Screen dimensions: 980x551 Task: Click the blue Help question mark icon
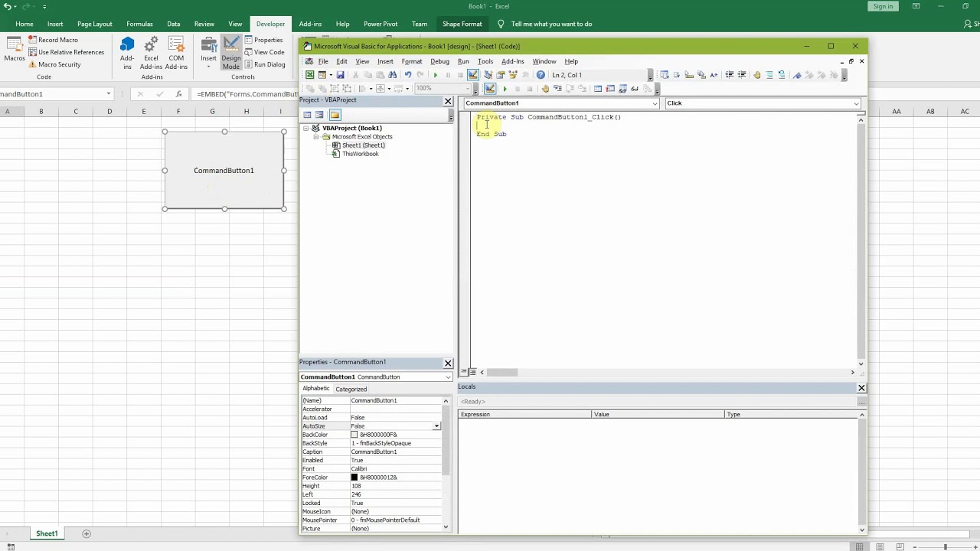point(541,75)
